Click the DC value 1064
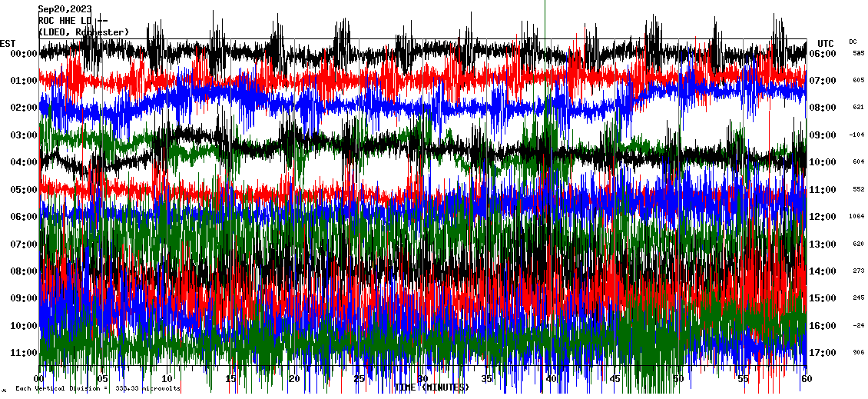The image size is (868, 399). coord(856,217)
